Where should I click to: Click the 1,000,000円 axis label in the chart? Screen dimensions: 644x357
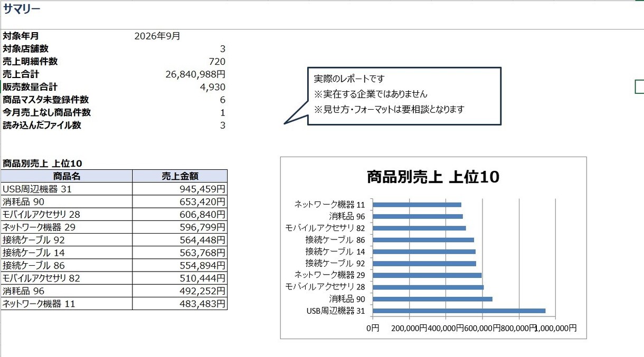pyautogui.click(x=556, y=328)
